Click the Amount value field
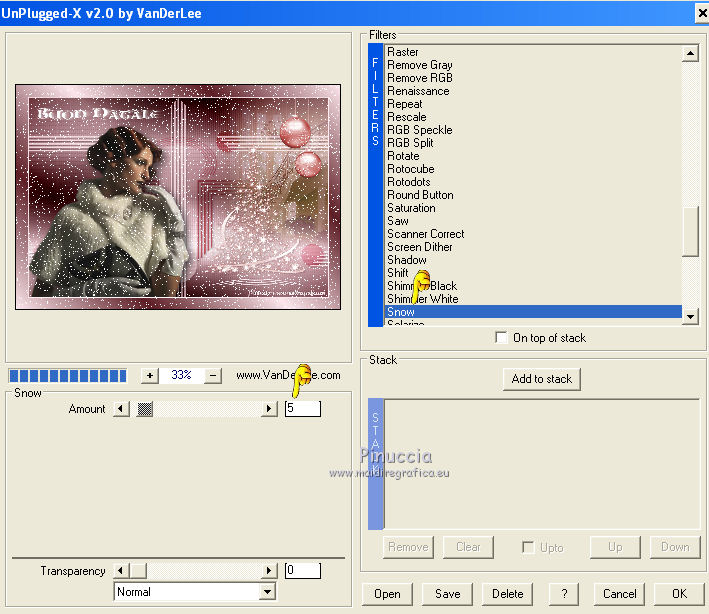The image size is (709, 614). 303,408
